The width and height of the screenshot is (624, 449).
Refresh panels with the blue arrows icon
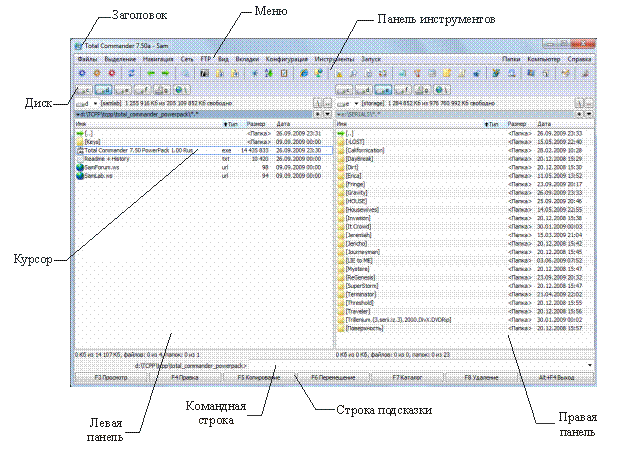[x=131, y=73]
